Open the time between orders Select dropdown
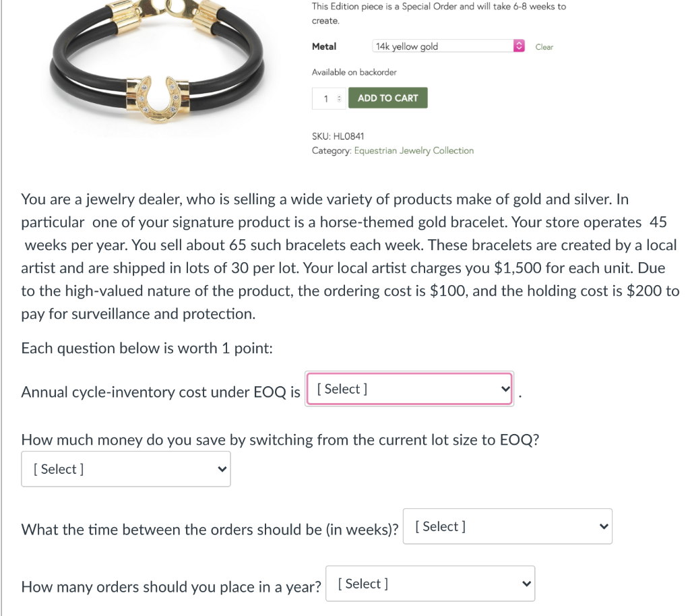The height and width of the screenshot is (616, 690). [505, 526]
